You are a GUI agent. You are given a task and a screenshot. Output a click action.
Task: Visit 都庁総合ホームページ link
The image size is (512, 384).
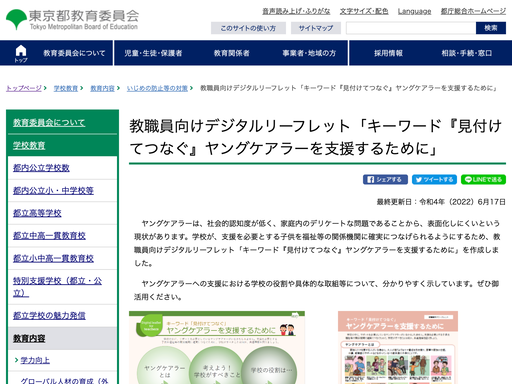(x=473, y=11)
